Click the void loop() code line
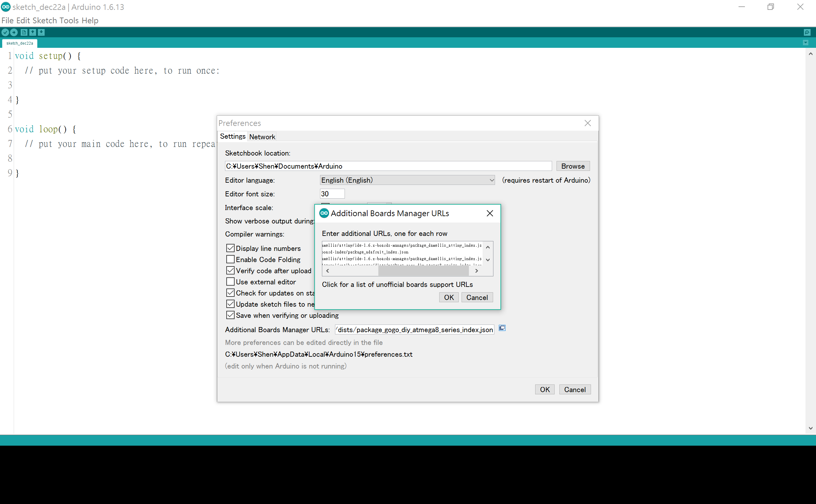 [46, 129]
